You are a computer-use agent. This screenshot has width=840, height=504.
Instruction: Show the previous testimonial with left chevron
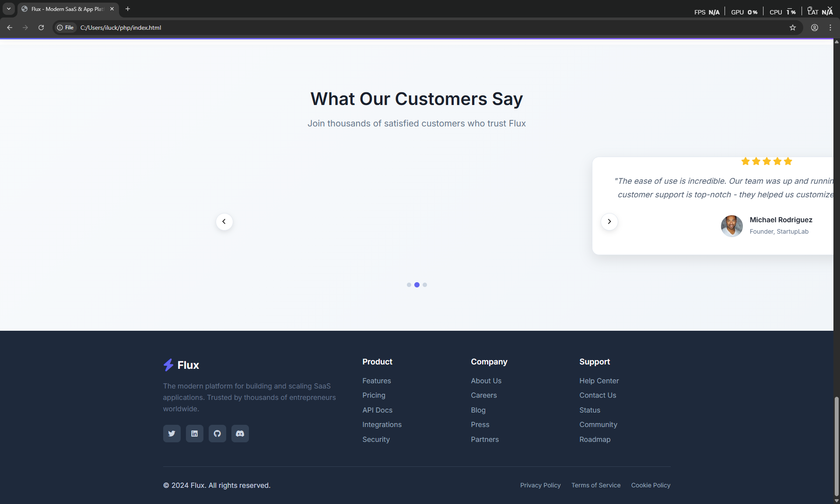[x=224, y=222]
